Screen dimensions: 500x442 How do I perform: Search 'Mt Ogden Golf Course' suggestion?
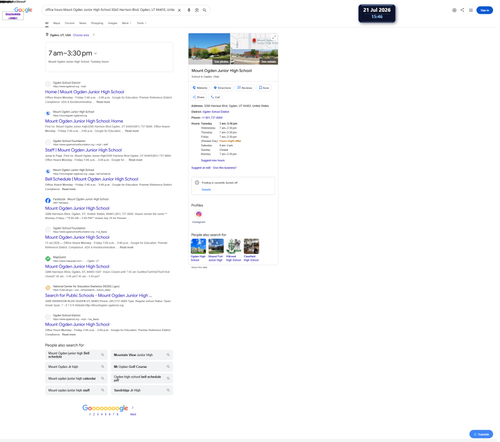142,367
